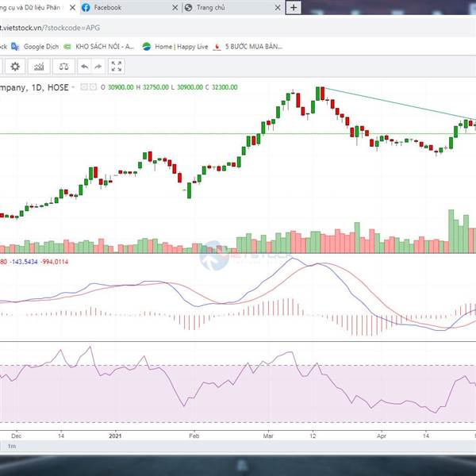This screenshot has width=476, height=476.
Task: Collapse the legend arrow beside HOSE
Action: pos(71,87)
